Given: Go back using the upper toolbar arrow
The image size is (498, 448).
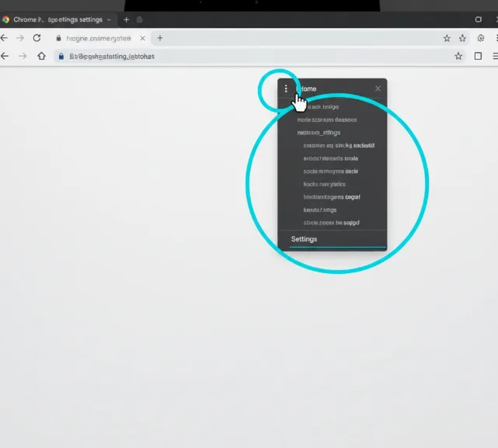Looking at the screenshot, I should click(x=5, y=38).
